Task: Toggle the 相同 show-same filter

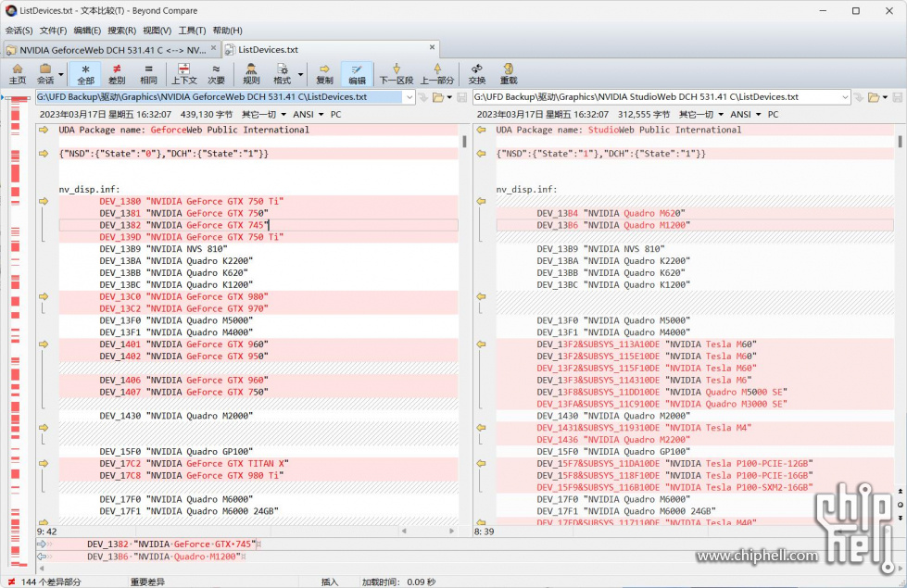Action: click(148, 74)
